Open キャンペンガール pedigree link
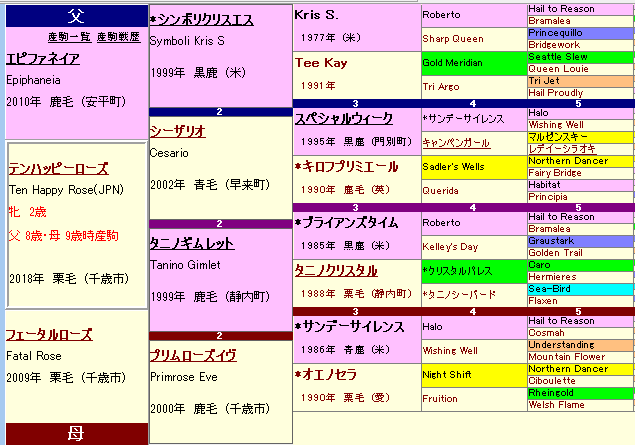The image size is (635, 445). (456, 143)
